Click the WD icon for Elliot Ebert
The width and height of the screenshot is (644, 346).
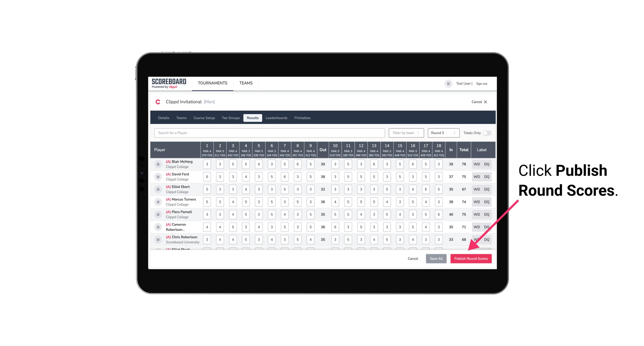click(x=476, y=189)
